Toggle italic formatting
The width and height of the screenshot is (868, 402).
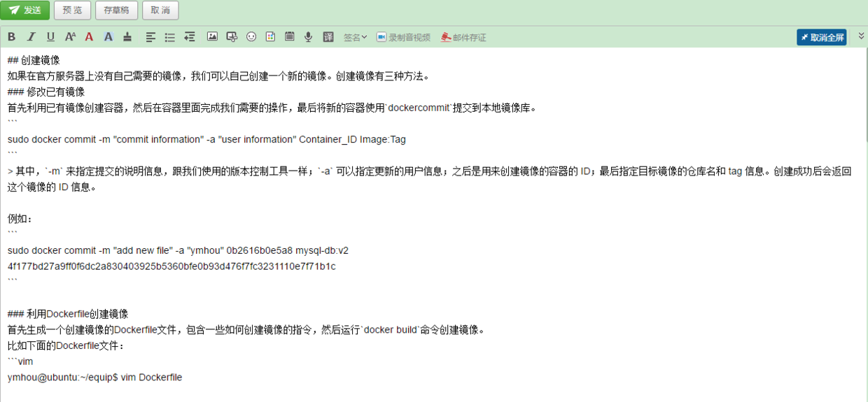point(31,37)
